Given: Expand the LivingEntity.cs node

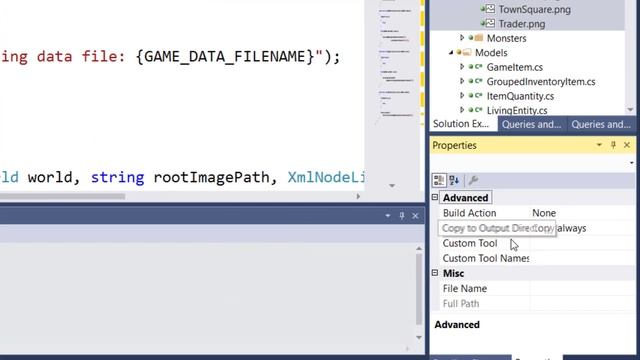Looking at the screenshot, I should tap(462, 110).
